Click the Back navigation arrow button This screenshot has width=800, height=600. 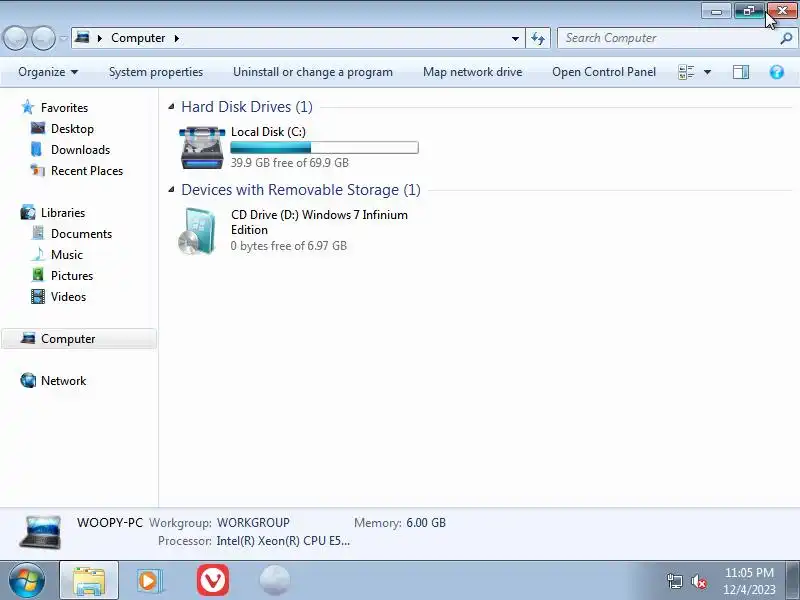coord(15,38)
